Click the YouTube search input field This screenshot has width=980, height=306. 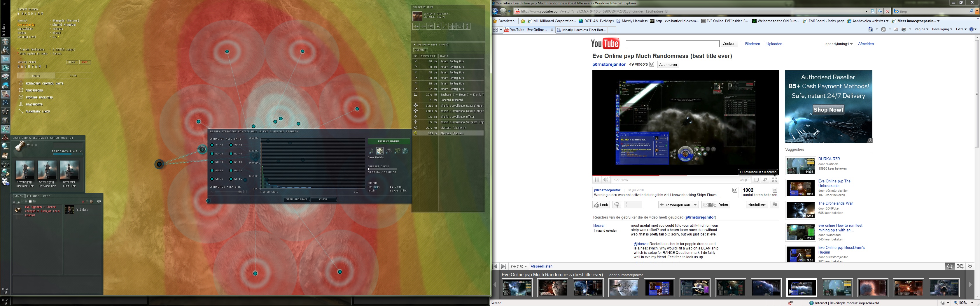pos(672,44)
